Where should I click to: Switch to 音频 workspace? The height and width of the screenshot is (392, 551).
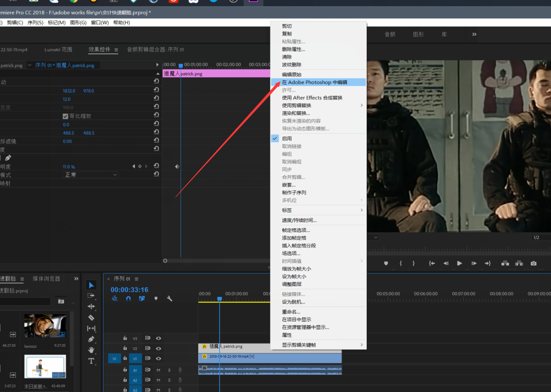tap(390, 34)
